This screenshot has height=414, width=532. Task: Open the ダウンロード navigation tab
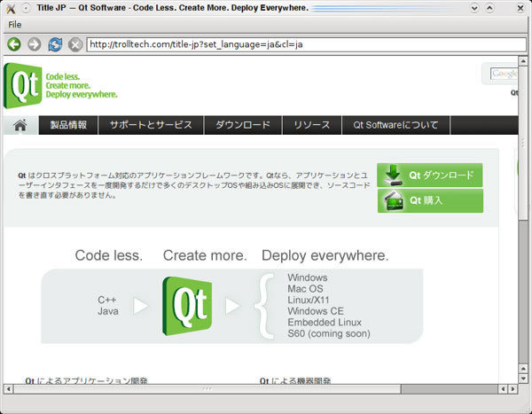coord(243,125)
